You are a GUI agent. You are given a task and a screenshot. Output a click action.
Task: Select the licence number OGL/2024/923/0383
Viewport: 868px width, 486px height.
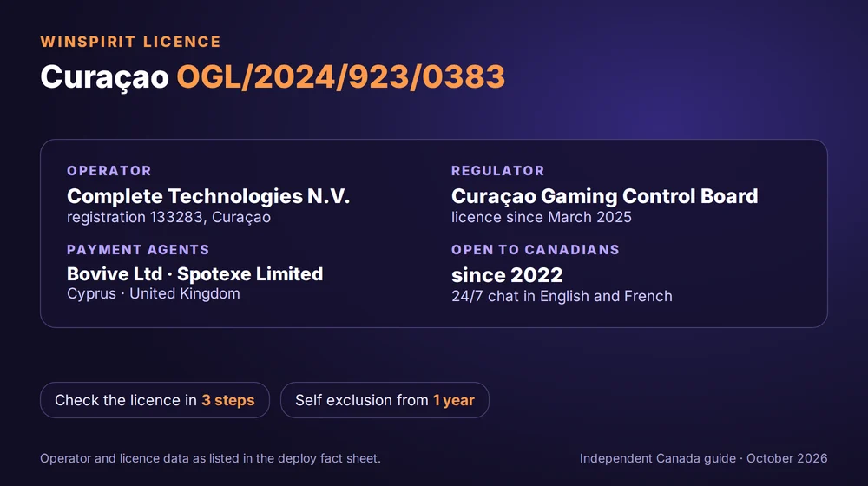point(340,76)
